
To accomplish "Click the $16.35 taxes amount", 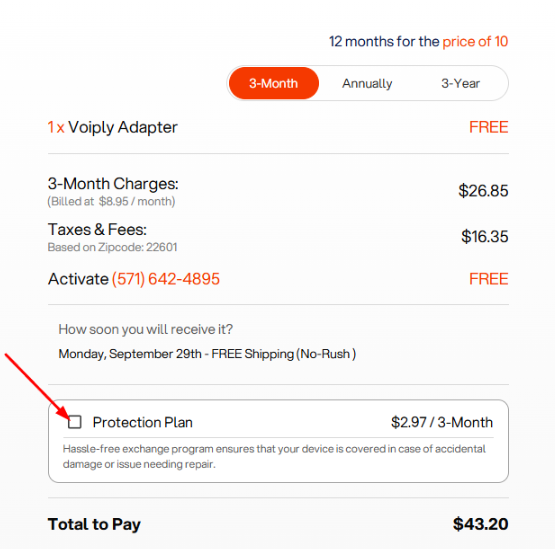I will 485,236.
